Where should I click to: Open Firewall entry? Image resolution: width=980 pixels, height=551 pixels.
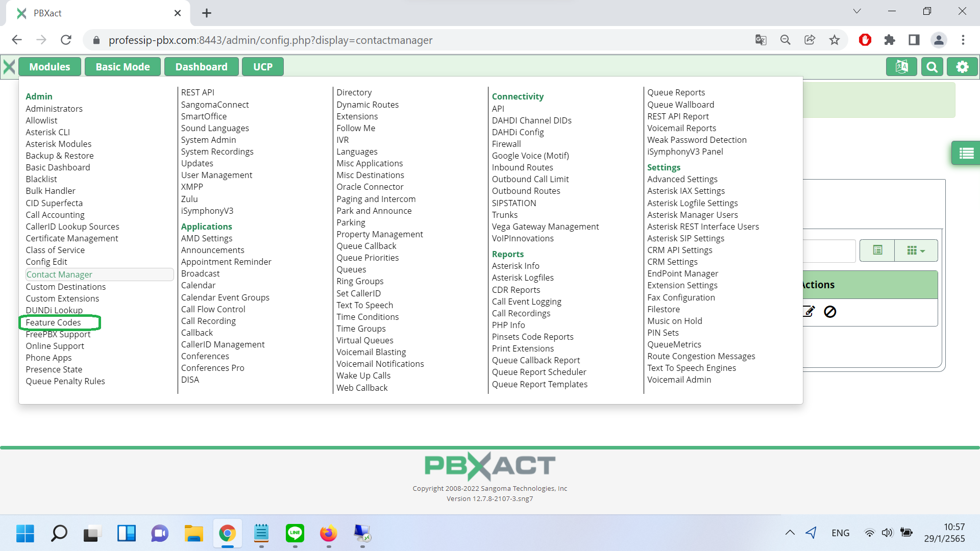point(506,144)
